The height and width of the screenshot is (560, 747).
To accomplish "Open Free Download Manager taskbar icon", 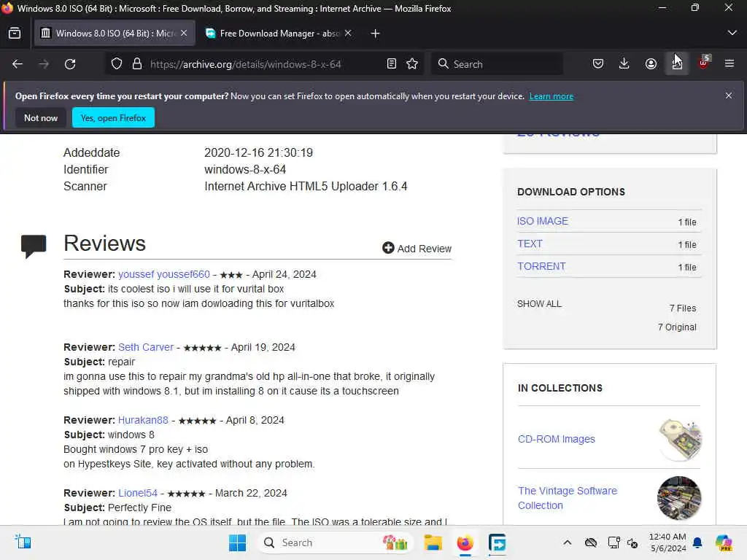I will (497, 542).
